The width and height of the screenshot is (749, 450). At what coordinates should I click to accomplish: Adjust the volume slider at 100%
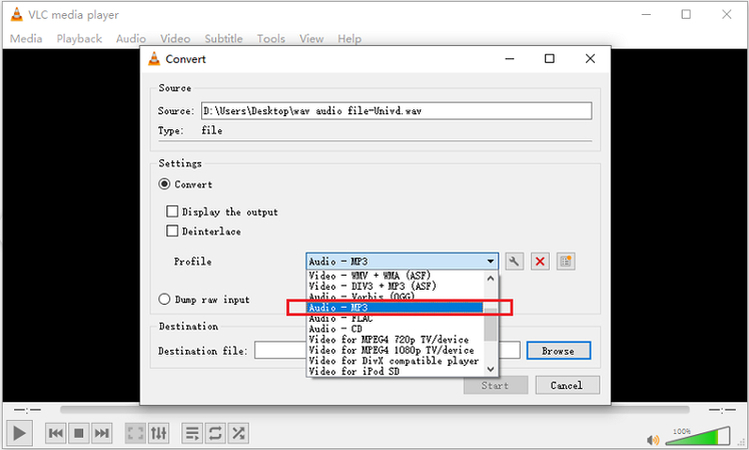(x=697, y=436)
